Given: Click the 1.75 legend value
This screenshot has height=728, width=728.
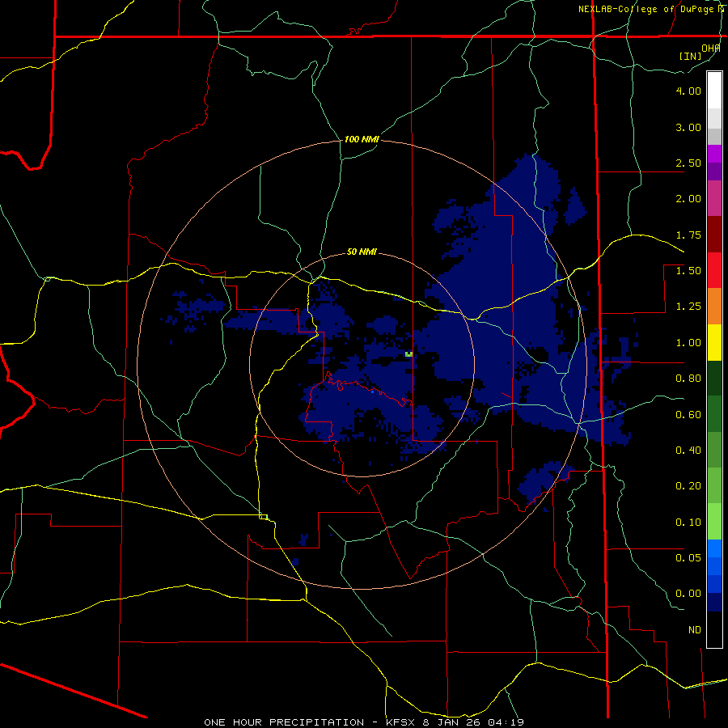Looking at the screenshot, I should click(688, 235).
